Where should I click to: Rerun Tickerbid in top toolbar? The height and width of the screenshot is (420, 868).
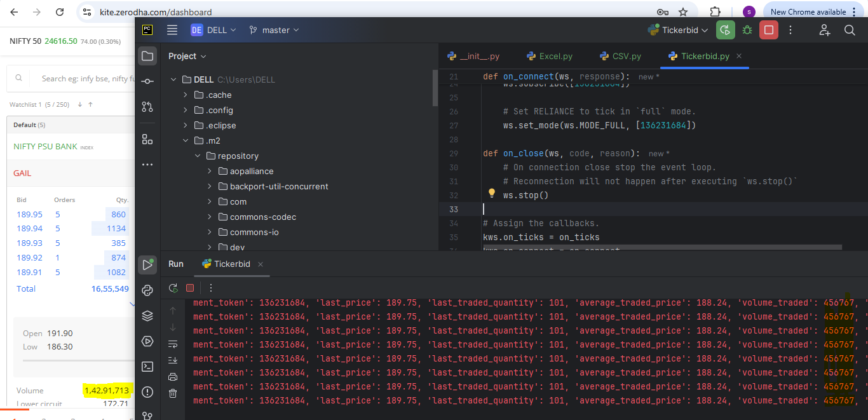tap(725, 30)
